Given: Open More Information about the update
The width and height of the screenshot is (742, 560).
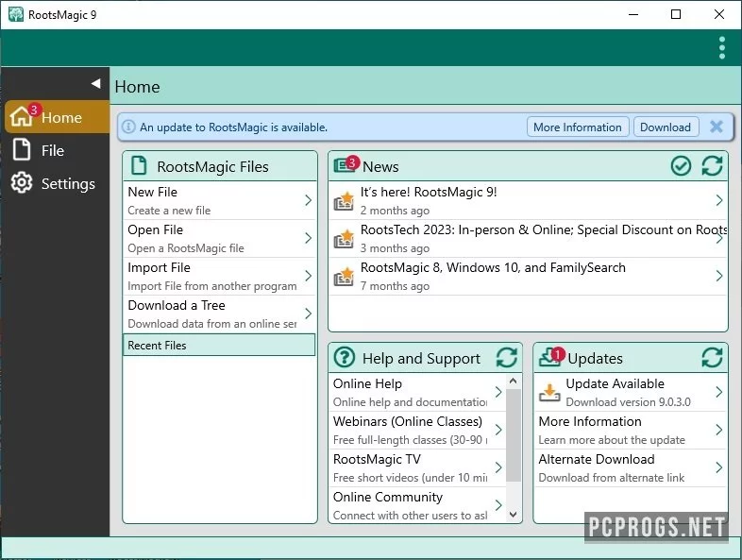Looking at the screenshot, I should coord(631,430).
